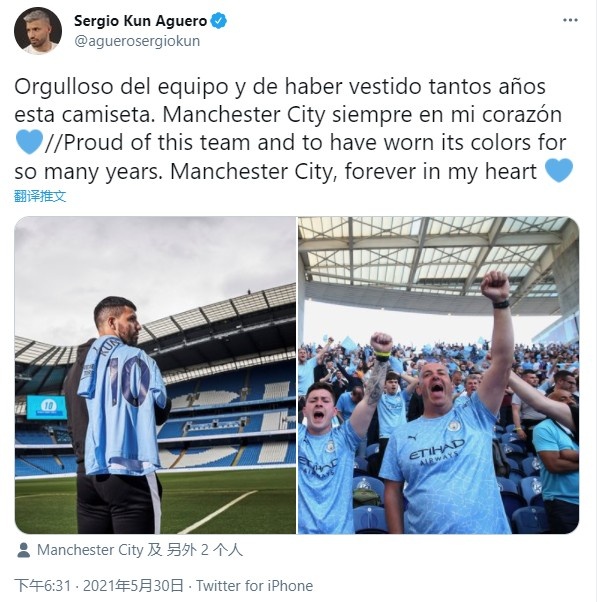Open tagged 'Manchester City 及 另外 2 个人' list
This screenshot has height=602, width=597.
click(140, 550)
